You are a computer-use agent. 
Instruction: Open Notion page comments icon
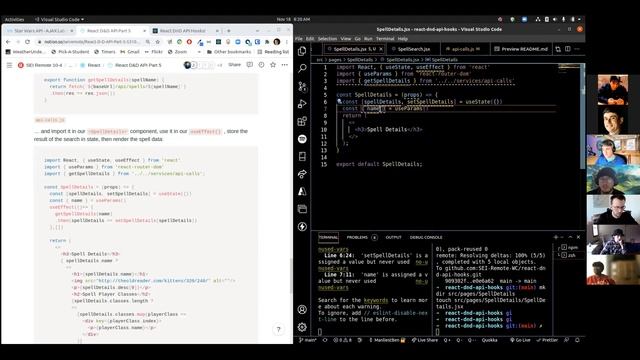click(250, 65)
